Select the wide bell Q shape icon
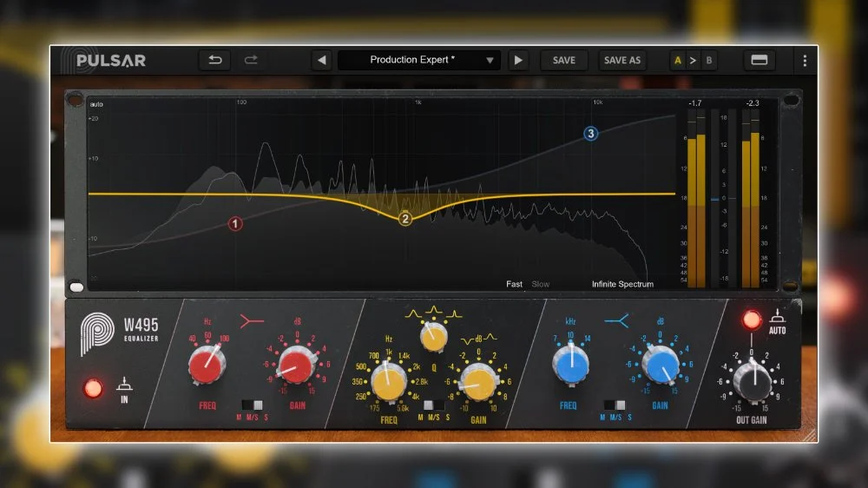The width and height of the screenshot is (868, 488). 413,314
